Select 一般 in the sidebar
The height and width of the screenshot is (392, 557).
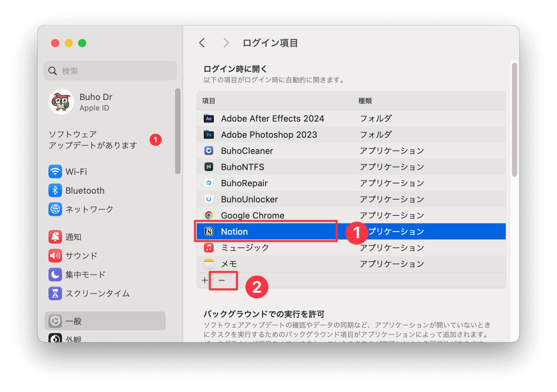(x=105, y=321)
